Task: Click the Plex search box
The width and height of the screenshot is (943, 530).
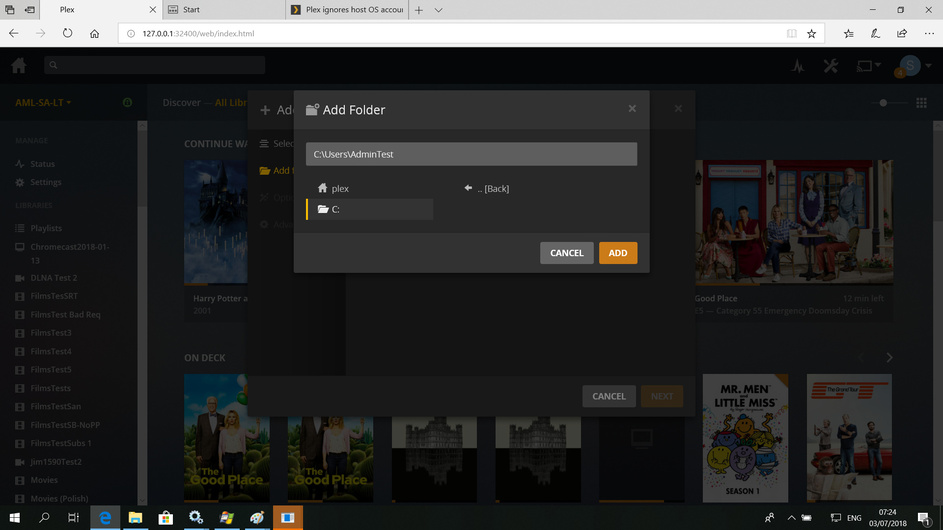Action: point(155,65)
